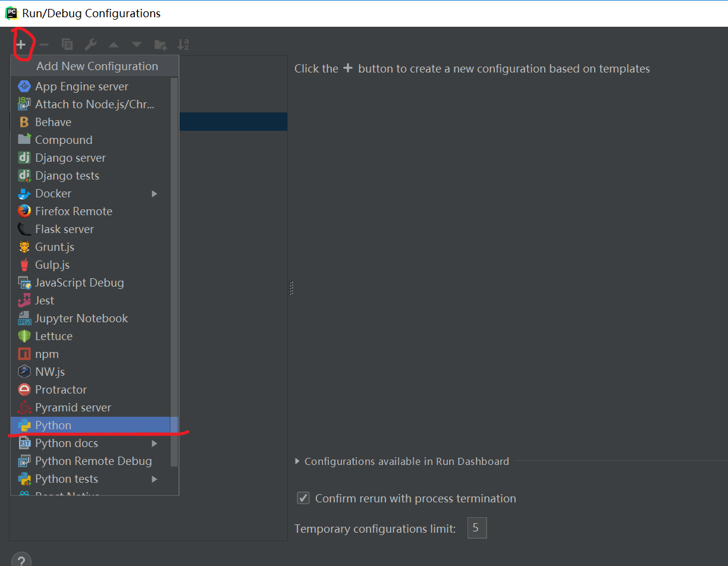Click the Sort Configurations alphabetically icon
The width and height of the screenshot is (728, 566).
(x=183, y=45)
